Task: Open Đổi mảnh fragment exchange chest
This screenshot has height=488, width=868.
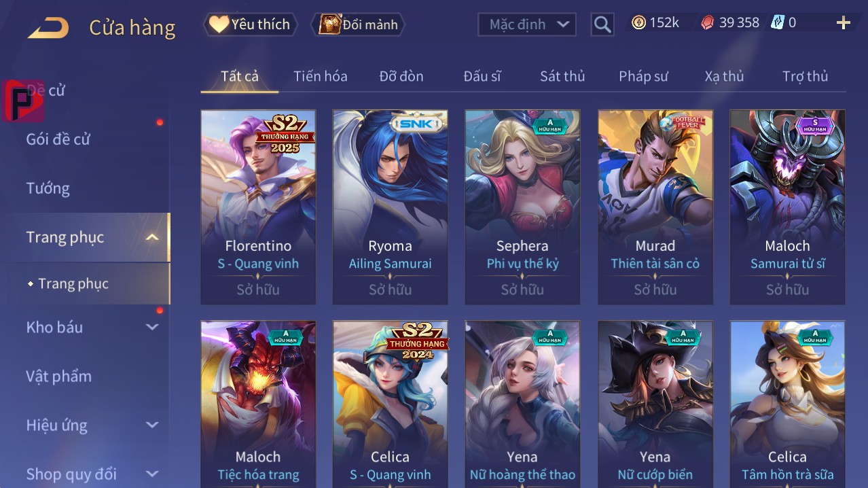Action: pos(358,24)
